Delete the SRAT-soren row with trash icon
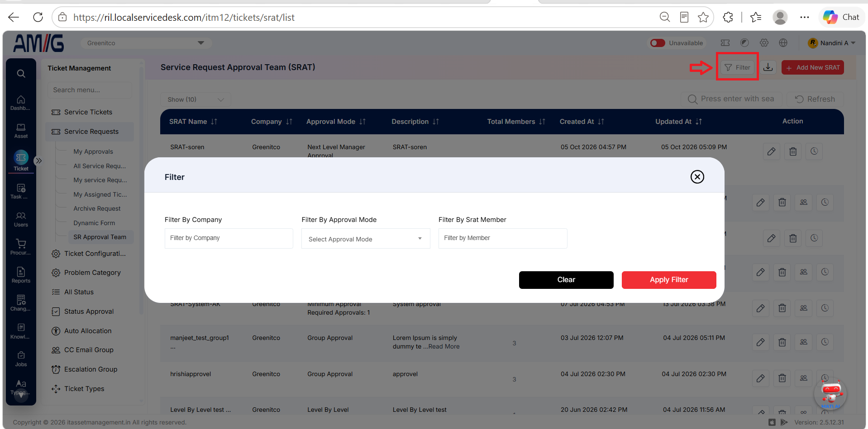 [x=793, y=151]
